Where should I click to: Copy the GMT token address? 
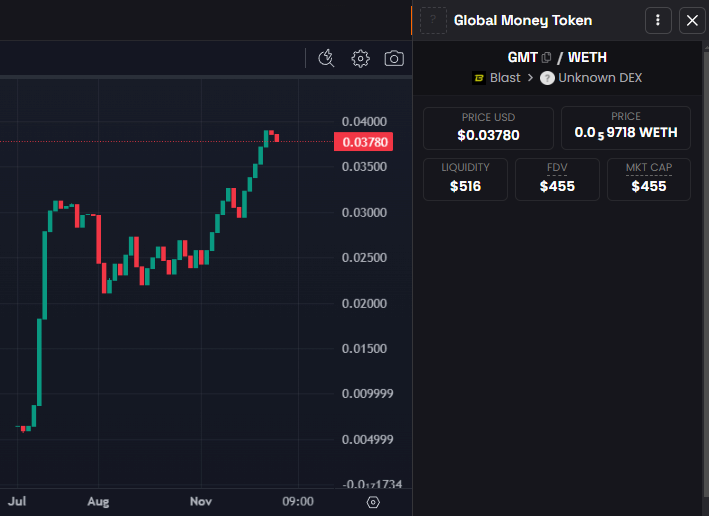pos(546,57)
